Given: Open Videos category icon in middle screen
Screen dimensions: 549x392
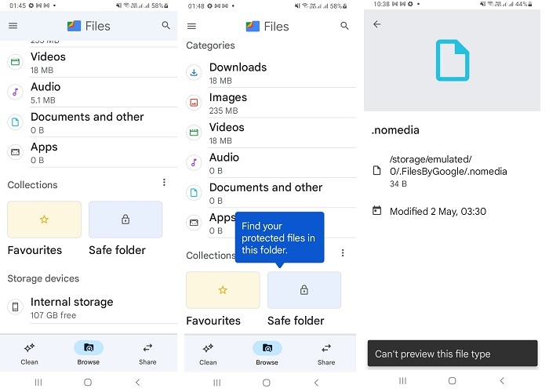Looking at the screenshot, I should (194, 132).
